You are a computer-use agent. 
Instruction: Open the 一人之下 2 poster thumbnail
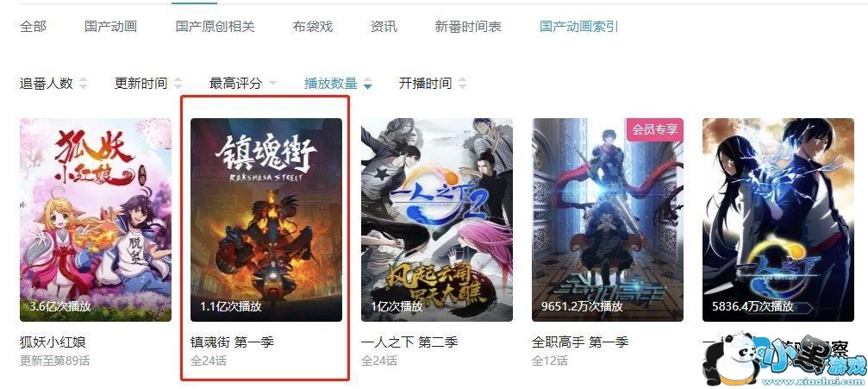point(437,219)
